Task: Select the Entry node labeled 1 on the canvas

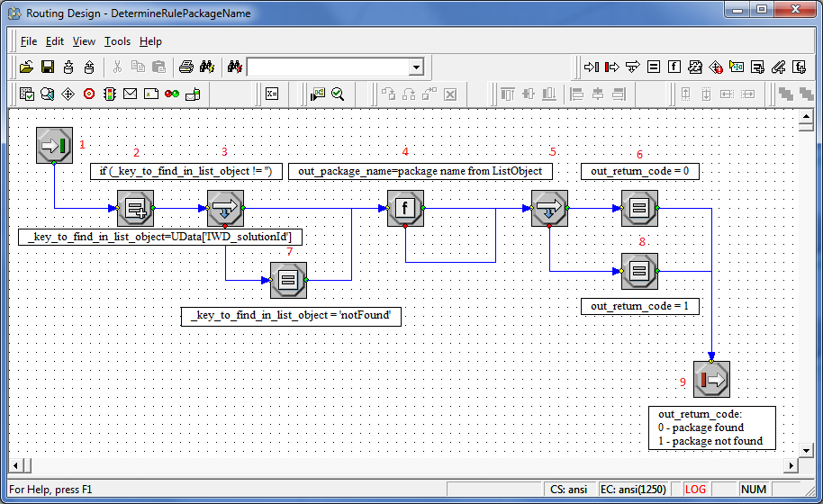Action: (x=54, y=145)
